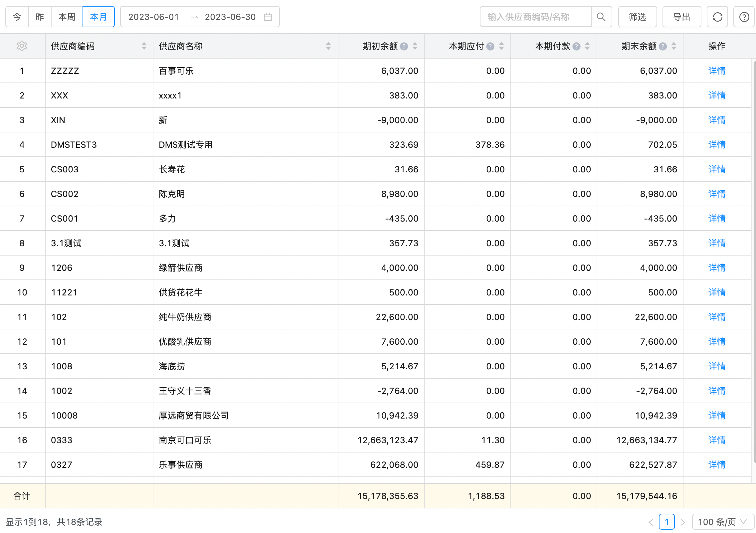Open 详情 for 3.1测试 row
Viewport: 756px width, 533px height.
[717, 243]
